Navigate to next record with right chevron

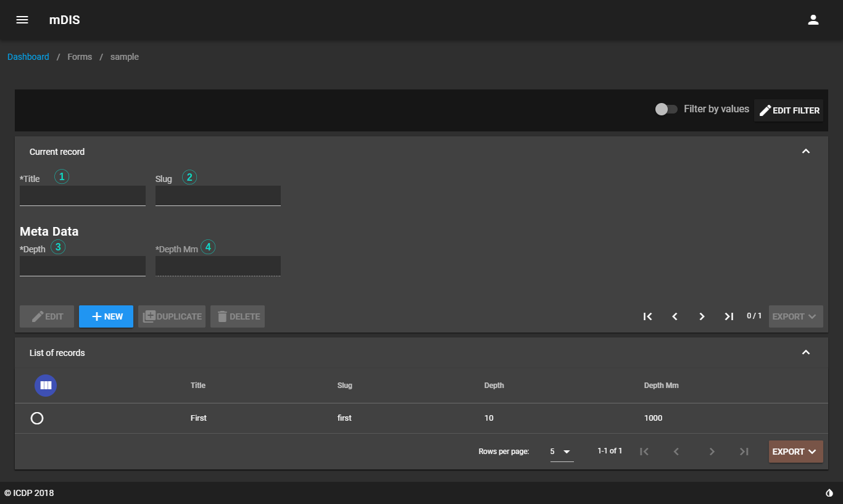click(702, 316)
